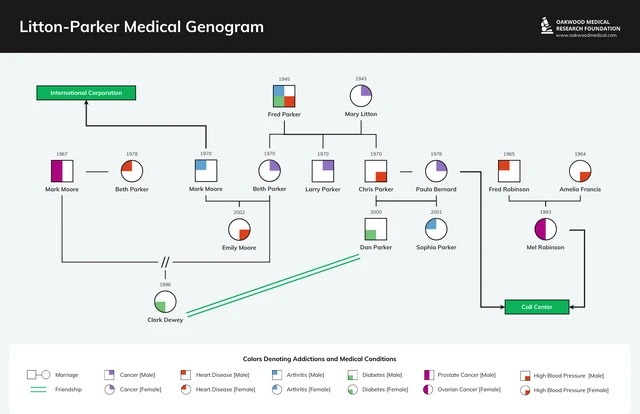Select the Clark Dewey name label

(165, 320)
